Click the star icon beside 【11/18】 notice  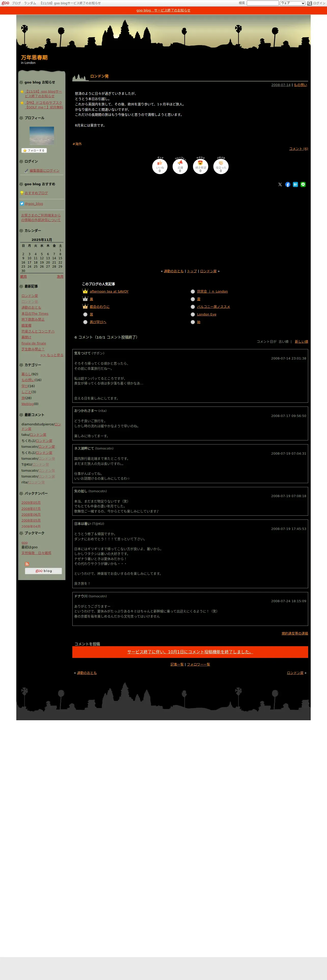click(22, 92)
